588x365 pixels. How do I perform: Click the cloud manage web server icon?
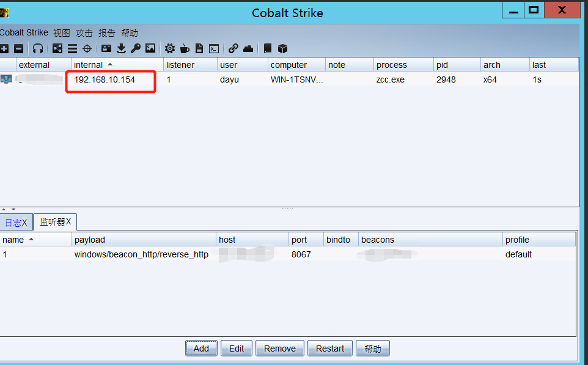click(248, 48)
